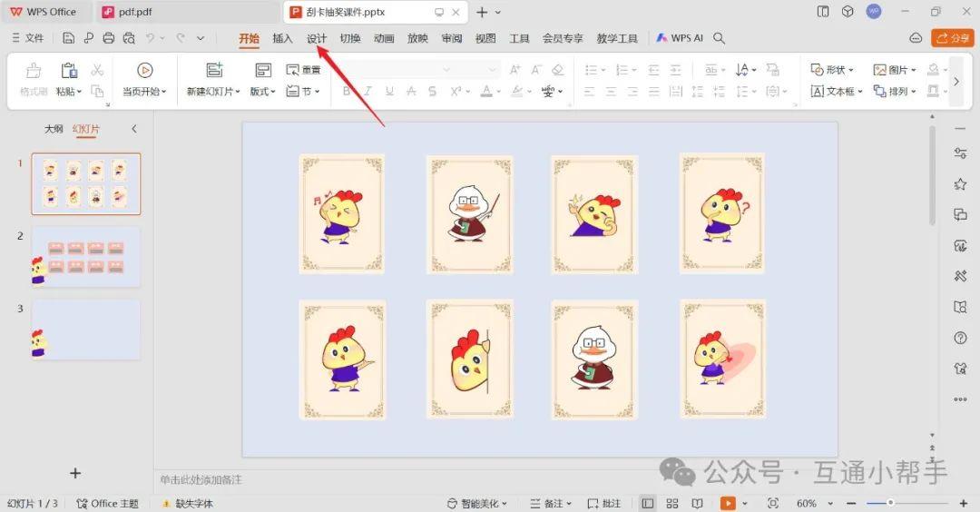This screenshot has height=512, width=980.
Task: Click the save icon in quick access toolbar
Action: pyautogui.click(x=69, y=38)
